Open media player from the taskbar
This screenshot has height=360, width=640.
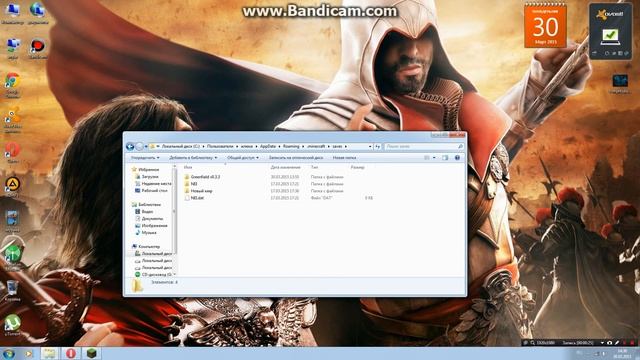(x=29, y=353)
